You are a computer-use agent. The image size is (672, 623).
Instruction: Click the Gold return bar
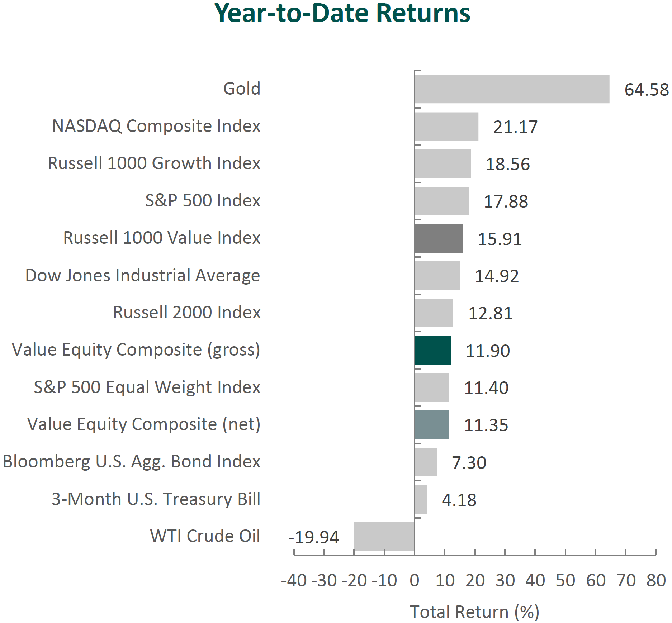click(x=512, y=89)
